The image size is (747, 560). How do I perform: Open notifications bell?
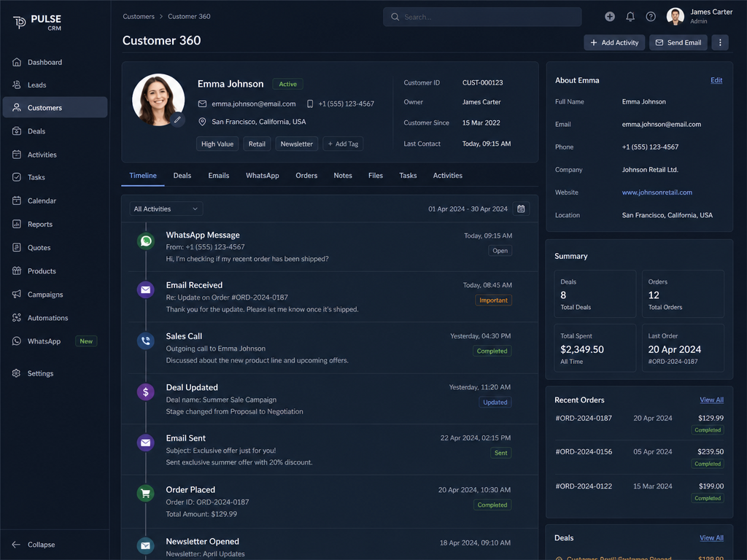point(630,17)
